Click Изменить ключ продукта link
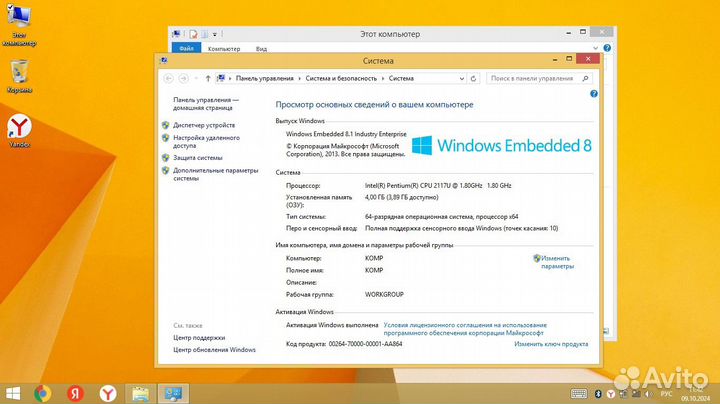 click(551, 344)
